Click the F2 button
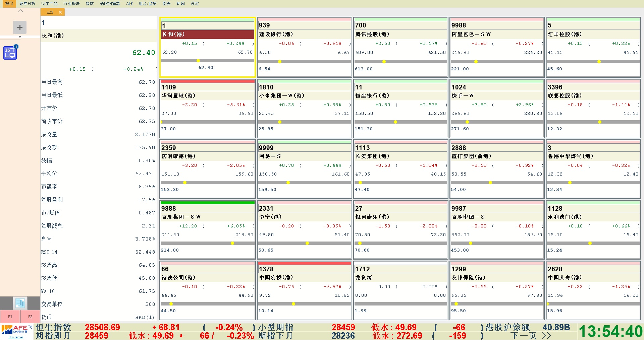Screen dimensions: 644x340 click(30, 317)
